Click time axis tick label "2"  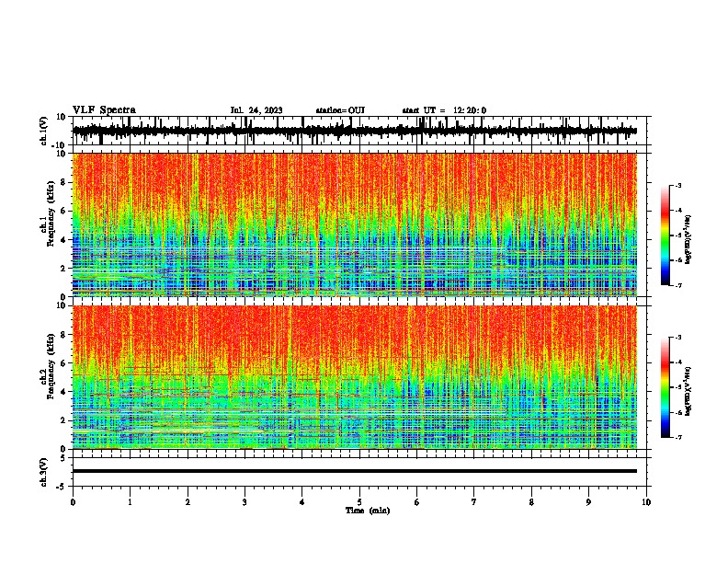(188, 502)
